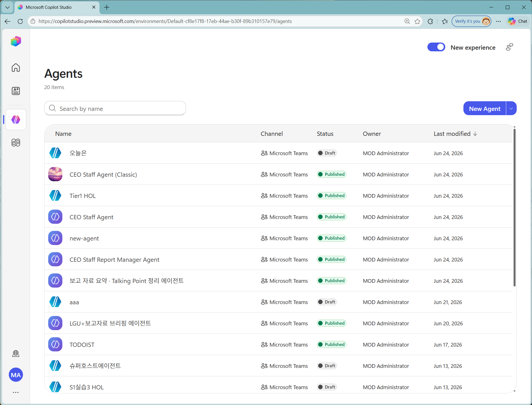Click the 오늘은 agent icon
The image size is (532, 405).
(x=55, y=153)
